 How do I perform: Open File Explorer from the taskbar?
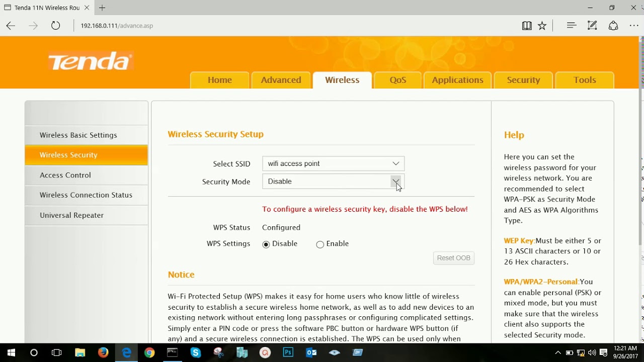80,352
